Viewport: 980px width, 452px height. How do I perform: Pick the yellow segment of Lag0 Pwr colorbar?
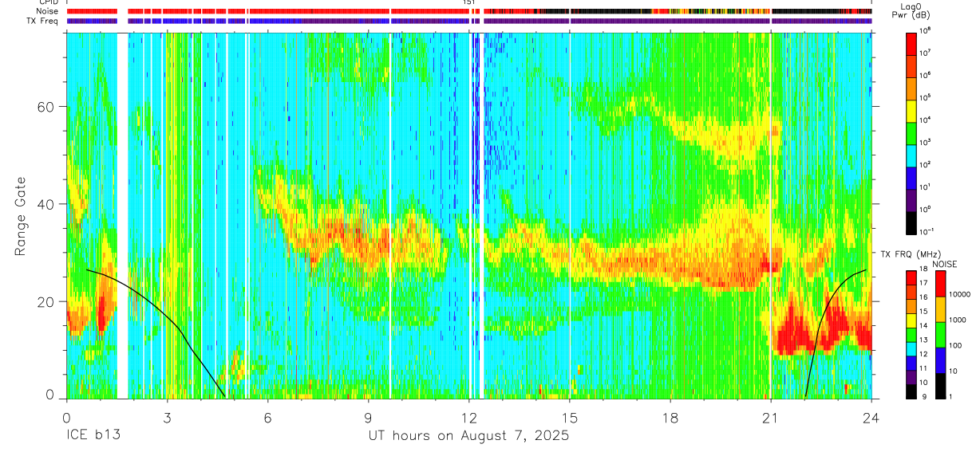tap(912, 110)
